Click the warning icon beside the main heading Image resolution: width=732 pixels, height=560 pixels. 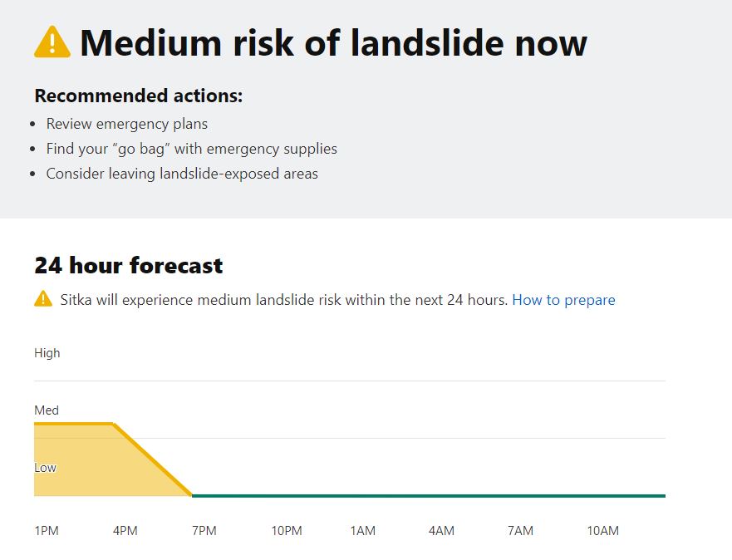[52, 42]
